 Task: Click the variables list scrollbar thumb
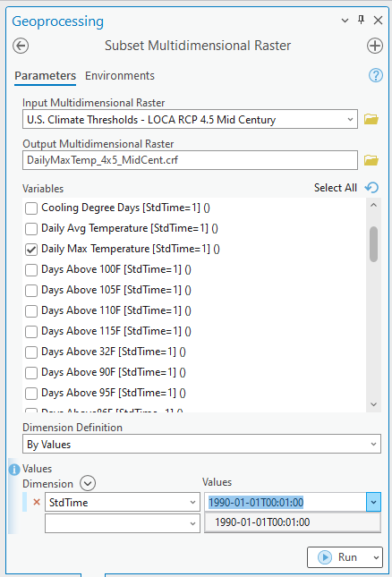373,244
